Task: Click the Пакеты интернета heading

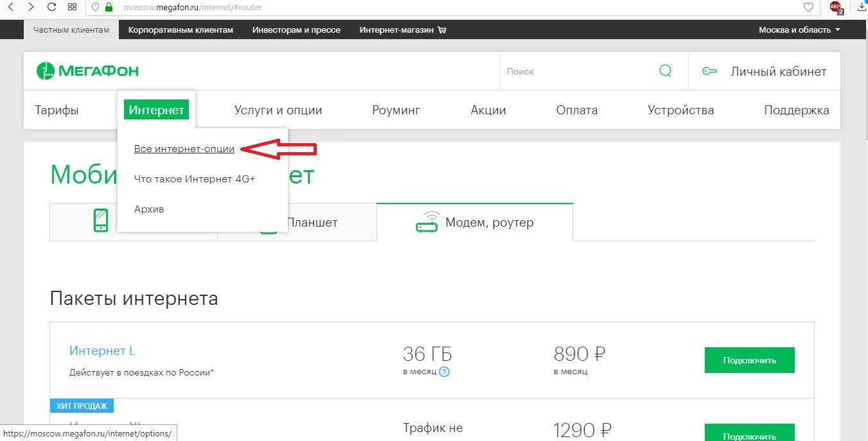Action: coord(134,298)
